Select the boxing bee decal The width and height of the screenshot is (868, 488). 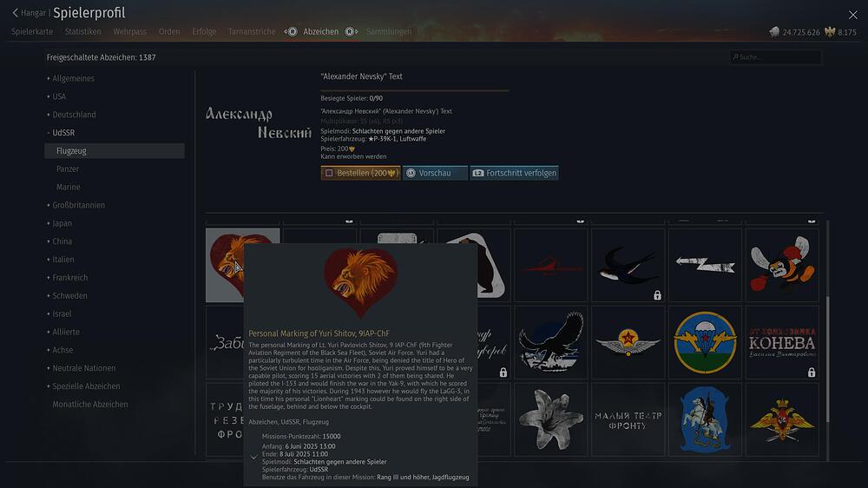(782, 265)
